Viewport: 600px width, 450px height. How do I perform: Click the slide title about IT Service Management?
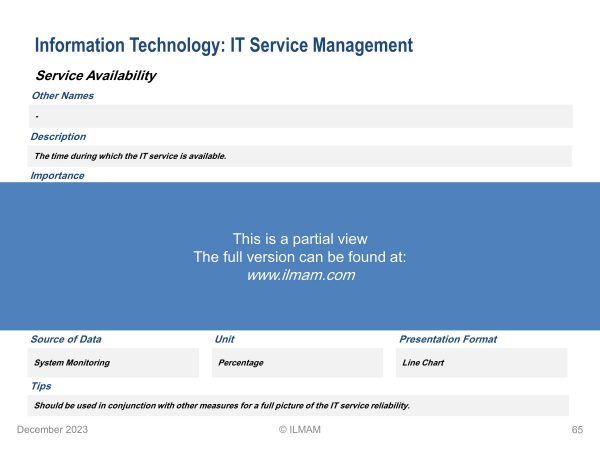click(223, 45)
